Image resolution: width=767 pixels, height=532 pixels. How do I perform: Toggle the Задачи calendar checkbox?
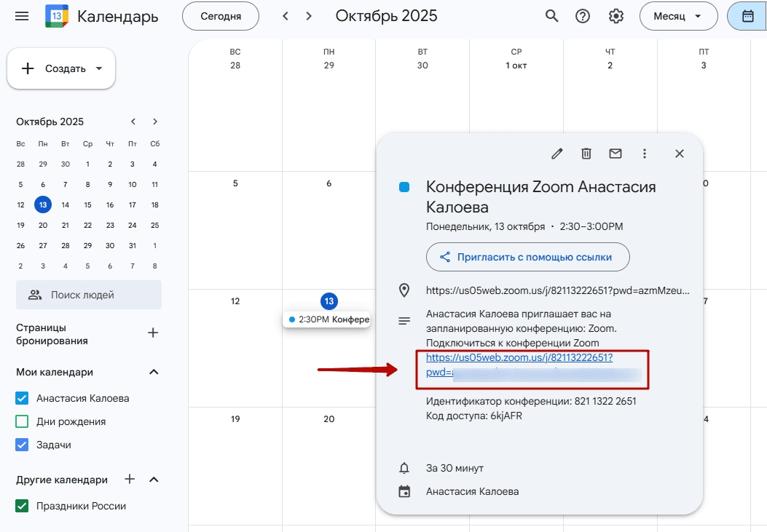coord(22,445)
